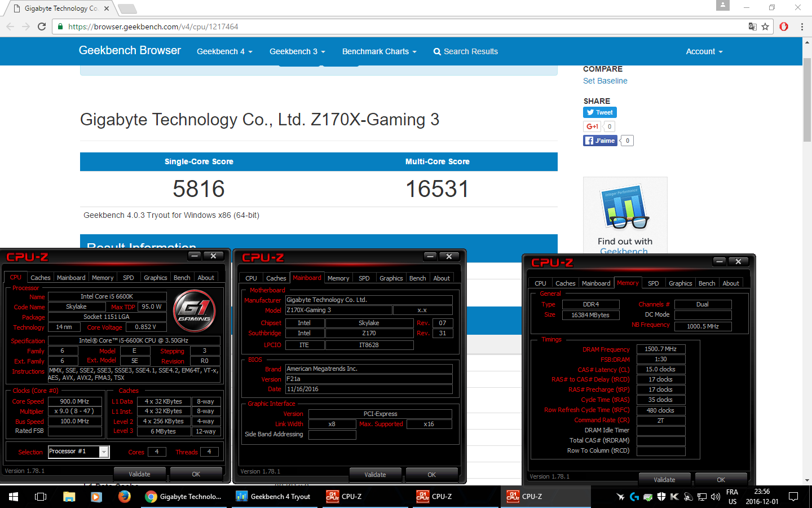Open Bench tab in middle CPU-Z window
The image size is (812, 508).
418,278
